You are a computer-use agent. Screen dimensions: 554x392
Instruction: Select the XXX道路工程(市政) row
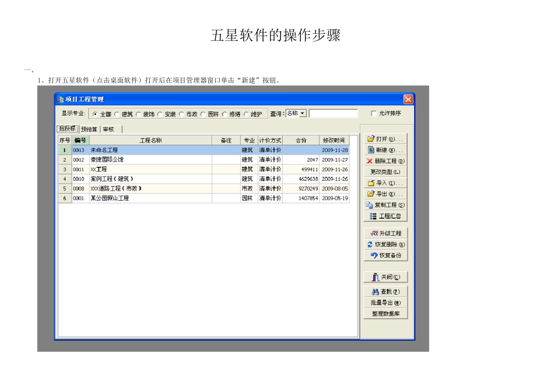coord(204,188)
